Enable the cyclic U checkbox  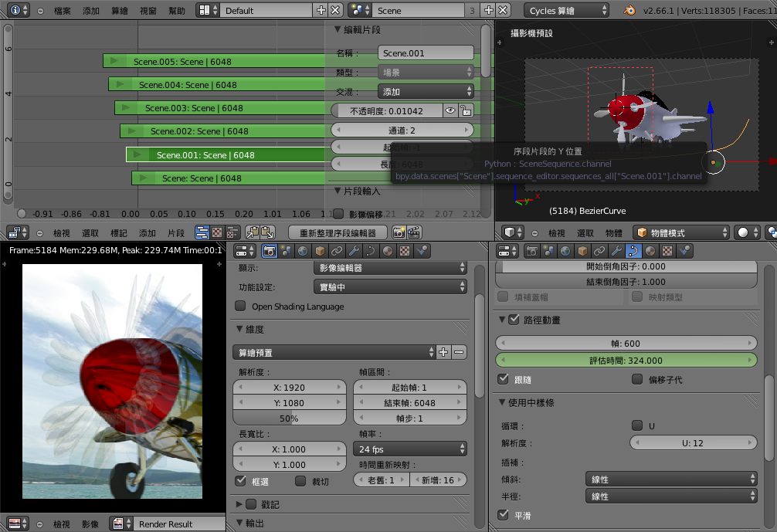click(637, 425)
